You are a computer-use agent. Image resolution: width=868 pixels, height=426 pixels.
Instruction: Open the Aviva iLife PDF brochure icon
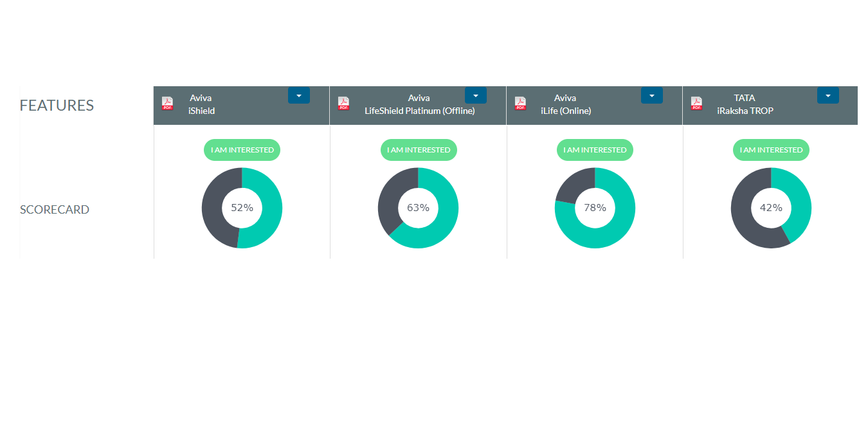point(520,104)
